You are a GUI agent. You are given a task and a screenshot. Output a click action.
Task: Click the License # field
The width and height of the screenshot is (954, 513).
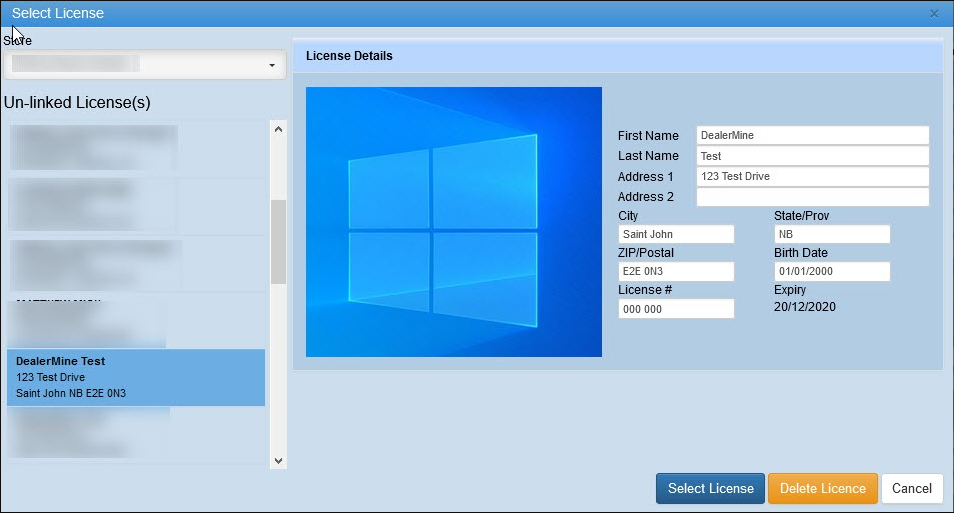[x=676, y=309]
